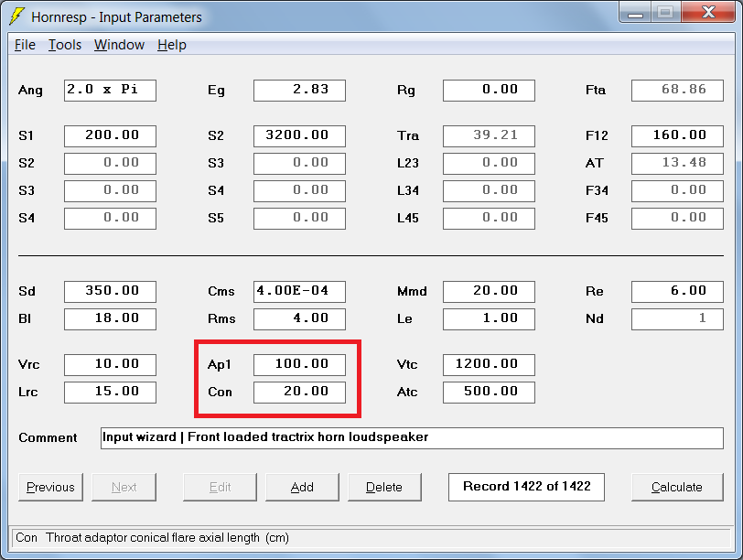
Task: Select the Cms field with 4.00E-04
Action: [299, 291]
